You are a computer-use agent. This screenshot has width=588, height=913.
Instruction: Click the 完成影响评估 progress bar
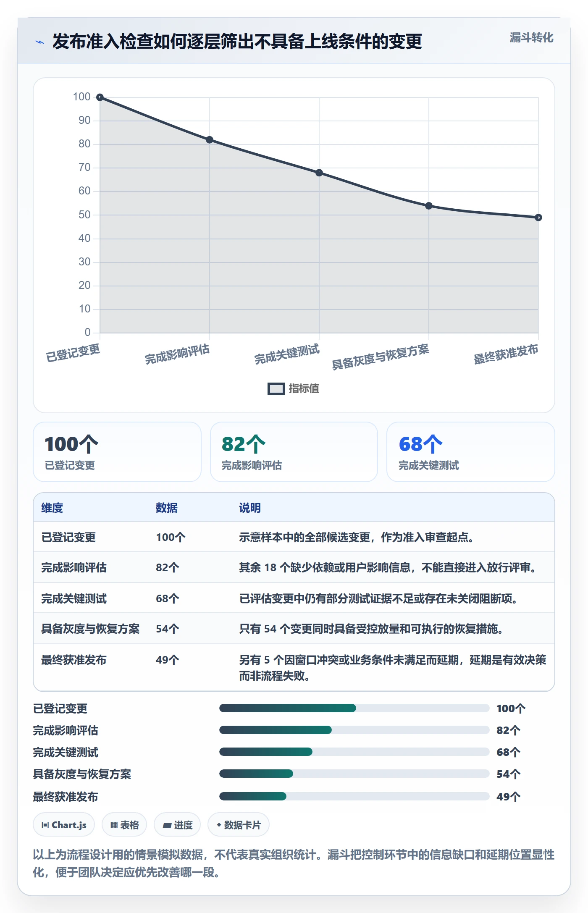pos(354,730)
